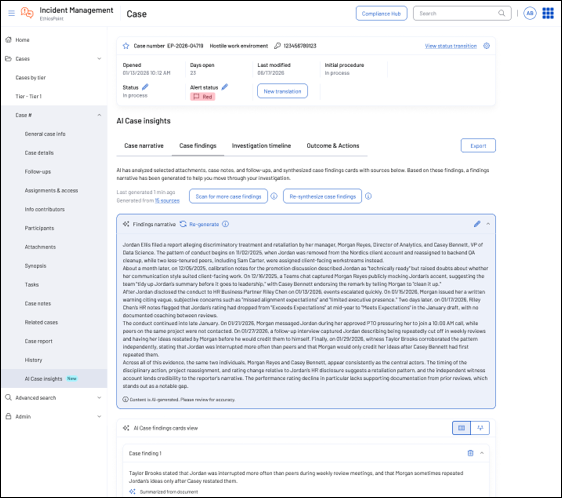The width and height of the screenshot is (562, 498).
Task: Click the AI sparkle icon at Findings narrative
Action: click(x=126, y=224)
